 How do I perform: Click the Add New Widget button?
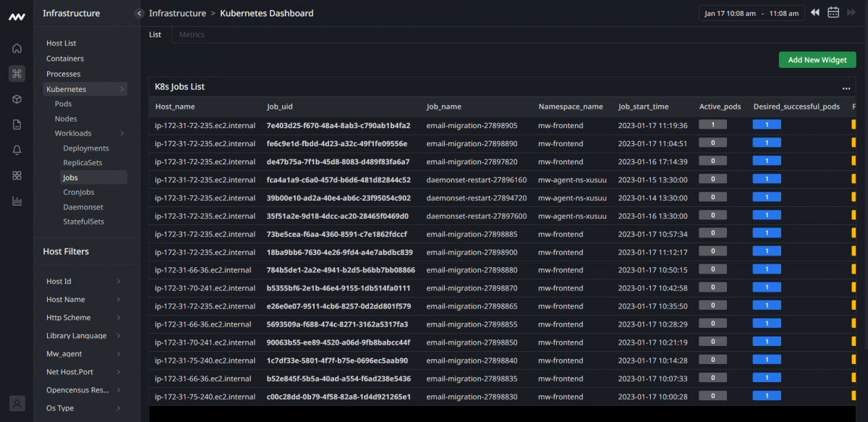point(817,59)
